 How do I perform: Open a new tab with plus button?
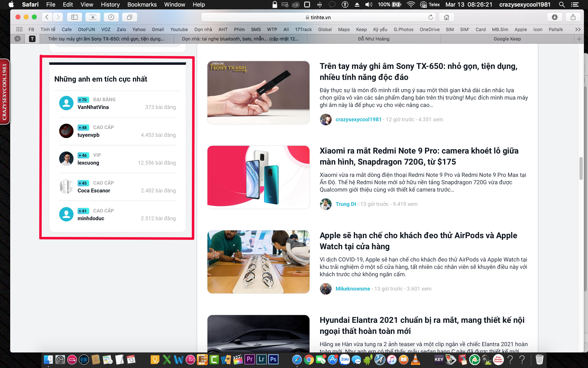click(x=579, y=39)
